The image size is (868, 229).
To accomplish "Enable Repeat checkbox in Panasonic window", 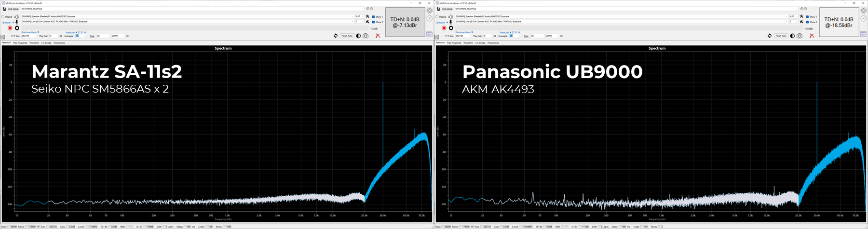I will coord(437,17).
